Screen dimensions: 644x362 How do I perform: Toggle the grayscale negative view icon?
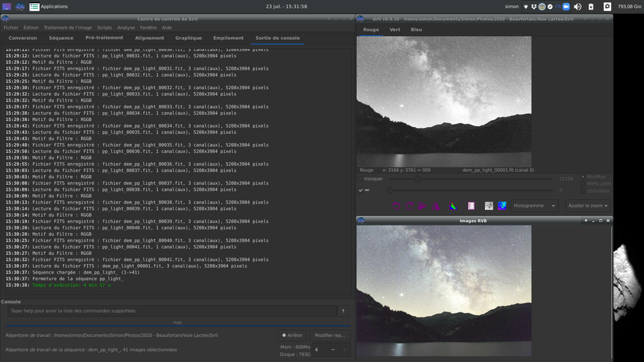click(x=489, y=206)
